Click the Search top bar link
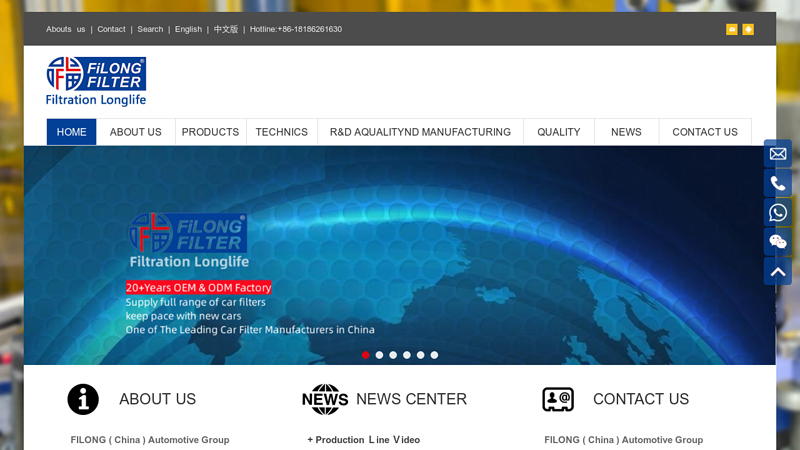This screenshot has height=450, width=800. pyautogui.click(x=150, y=30)
